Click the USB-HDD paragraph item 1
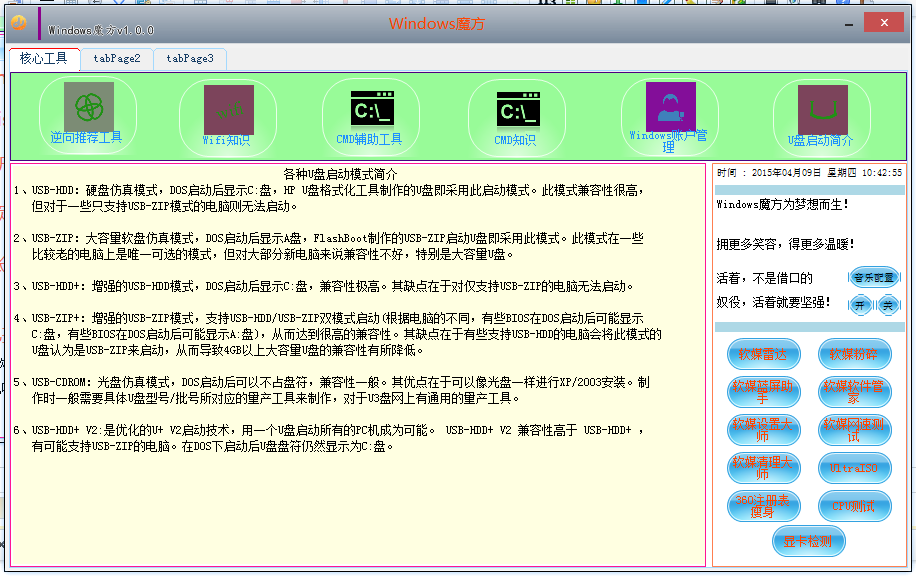This screenshot has width=916, height=576. coord(329,199)
